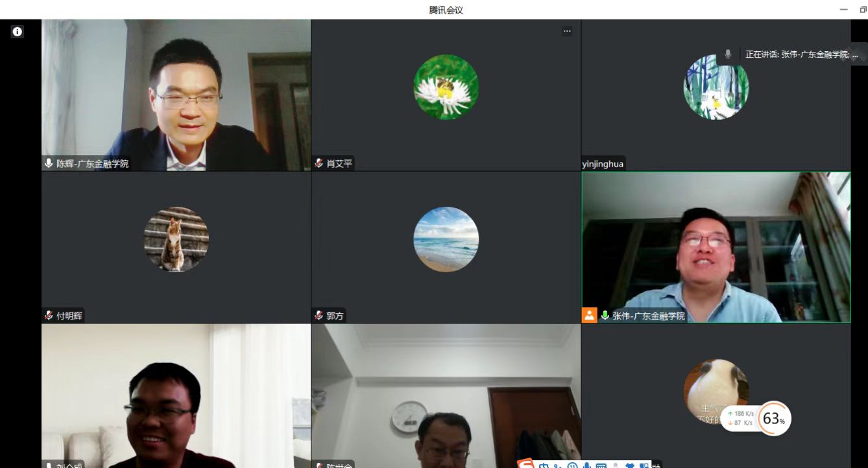Click muted mic icon beside 郭方
The image size is (868, 468).
point(319,316)
